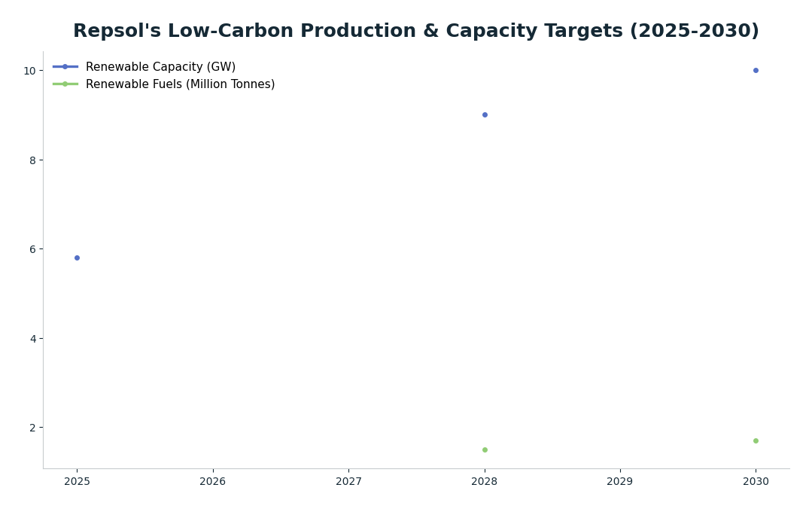The image size is (812, 509).
Task: Click the blue Renewable Capacity legend marker
Action: pyautogui.click(x=65, y=67)
